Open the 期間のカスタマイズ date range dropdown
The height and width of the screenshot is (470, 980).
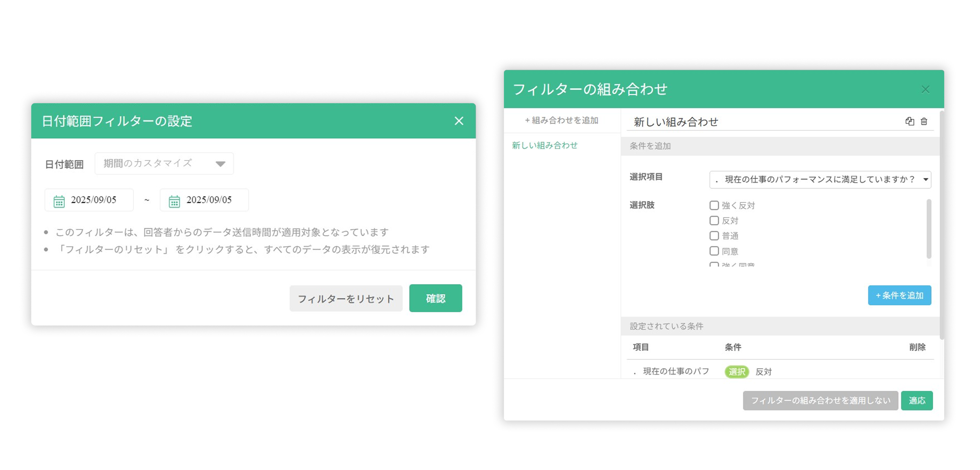(164, 164)
